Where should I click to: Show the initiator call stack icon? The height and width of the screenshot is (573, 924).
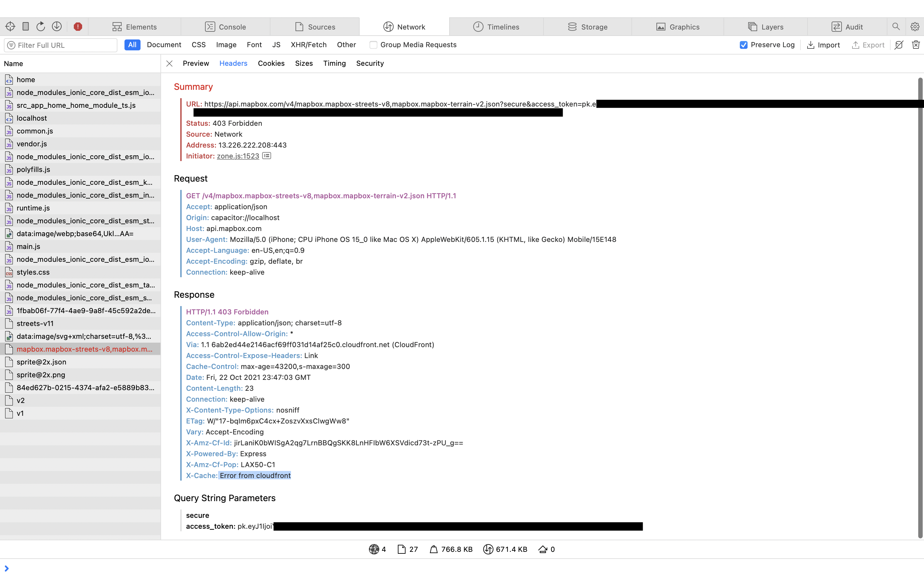[267, 156]
